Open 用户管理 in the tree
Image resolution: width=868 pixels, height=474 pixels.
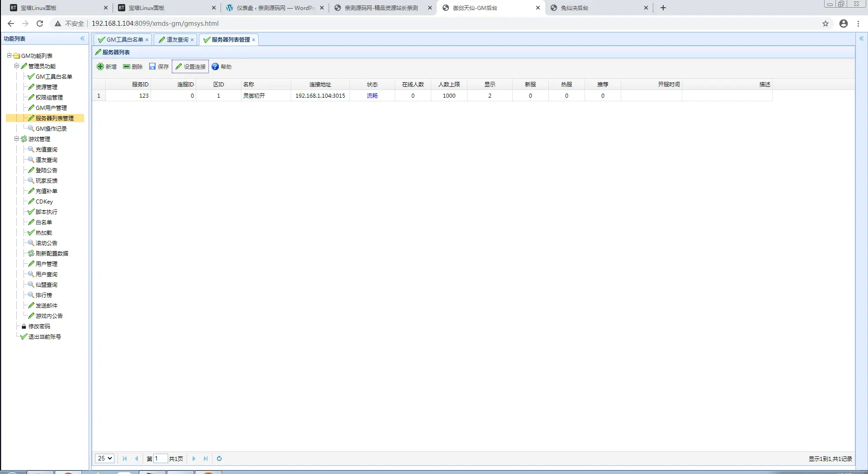pos(46,264)
